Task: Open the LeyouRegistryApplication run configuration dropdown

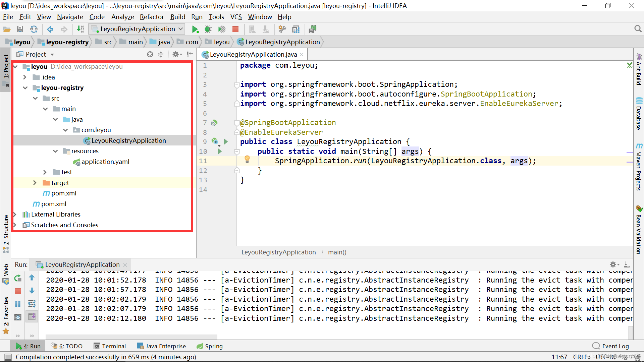Action: click(137, 29)
